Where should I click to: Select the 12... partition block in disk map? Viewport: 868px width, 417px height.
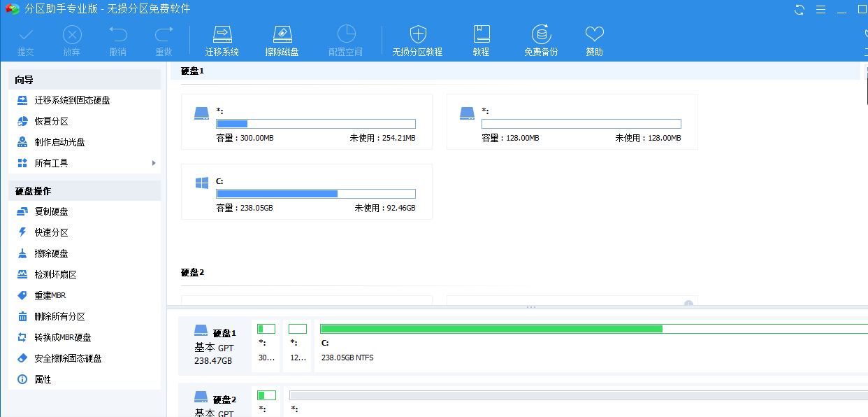point(298,346)
